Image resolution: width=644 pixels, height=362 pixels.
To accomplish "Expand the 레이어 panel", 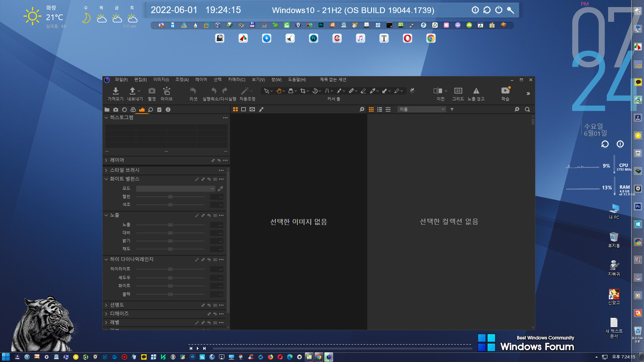I will [106, 161].
